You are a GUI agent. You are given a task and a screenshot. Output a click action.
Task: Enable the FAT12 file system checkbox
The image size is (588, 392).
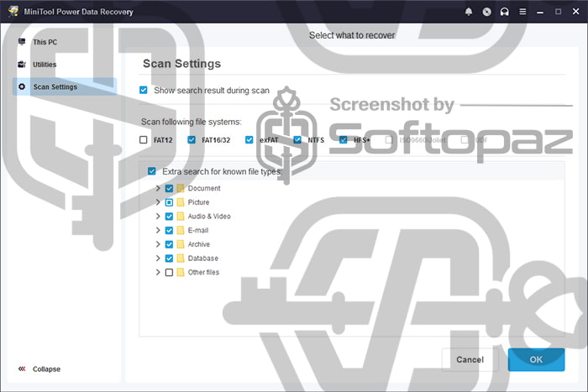(144, 140)
